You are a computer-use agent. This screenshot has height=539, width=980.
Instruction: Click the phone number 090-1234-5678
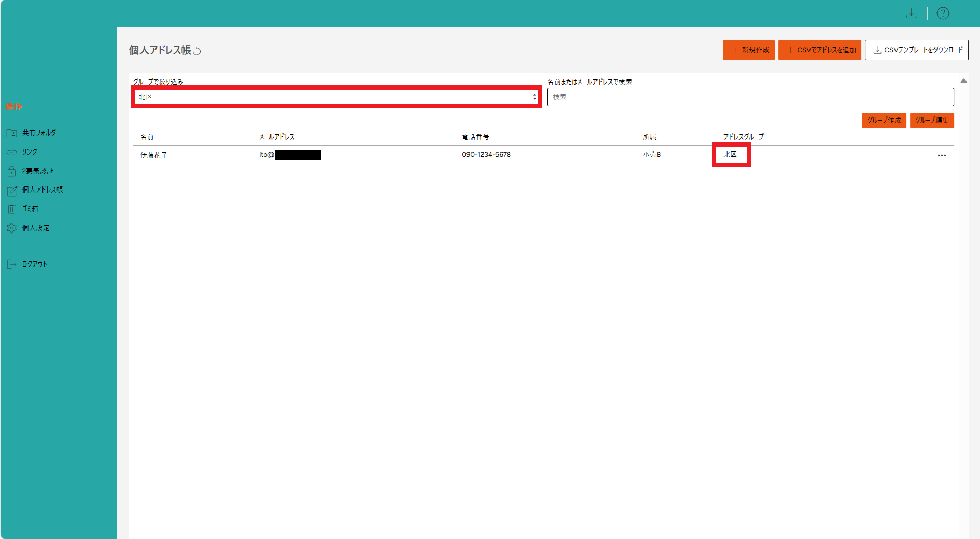pos(486,155)
